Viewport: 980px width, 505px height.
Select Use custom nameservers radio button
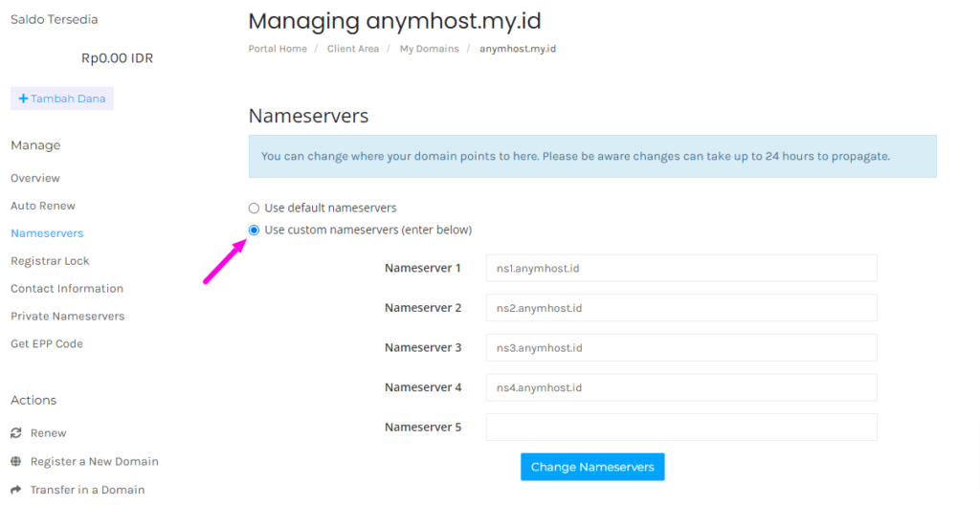(x=254, y=230)
